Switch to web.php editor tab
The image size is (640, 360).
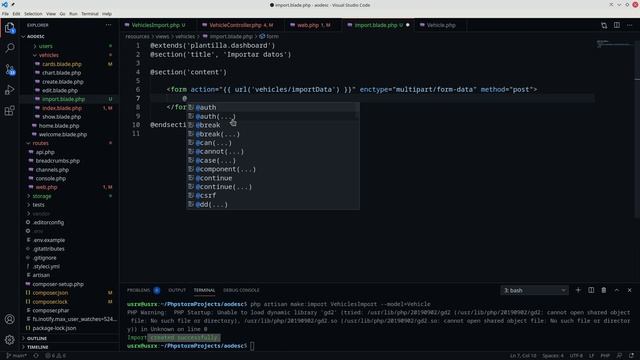pos(313,25)
